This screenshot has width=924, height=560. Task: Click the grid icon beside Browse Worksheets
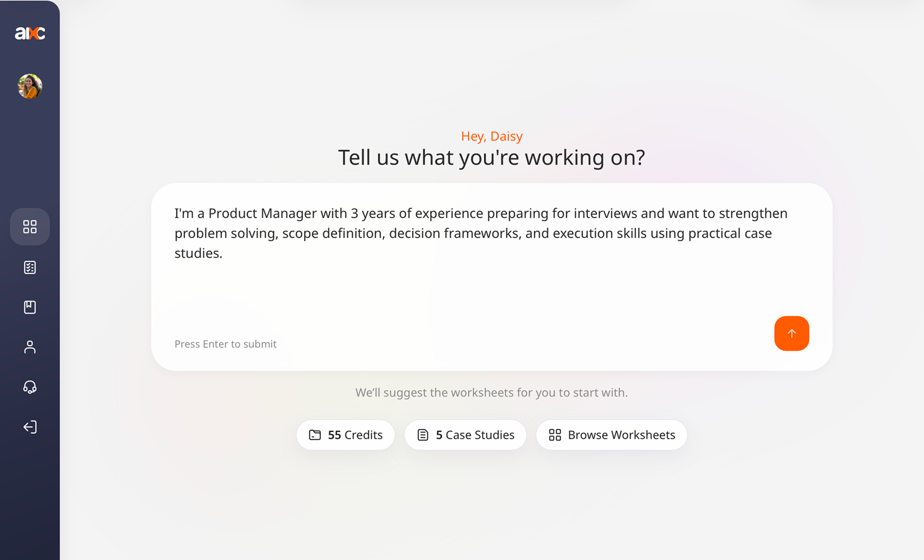tap(555, 435)
